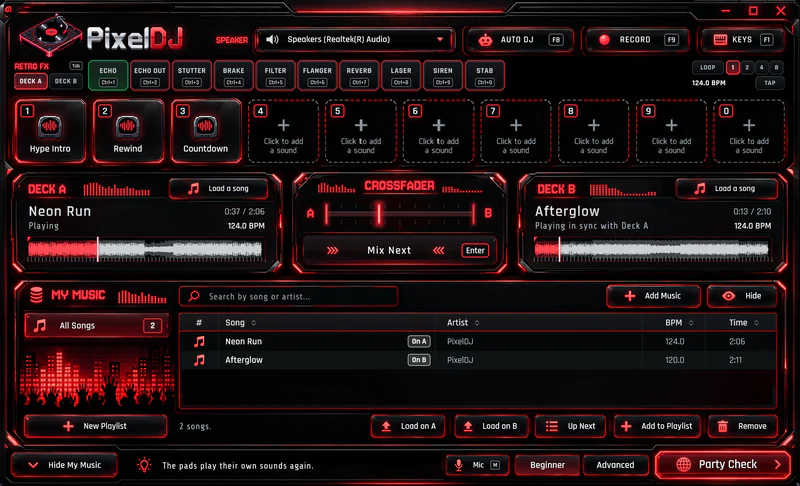Screen dimensions: 800x486
Task: Toggle the Stutter effect
Action: (192, 75)
